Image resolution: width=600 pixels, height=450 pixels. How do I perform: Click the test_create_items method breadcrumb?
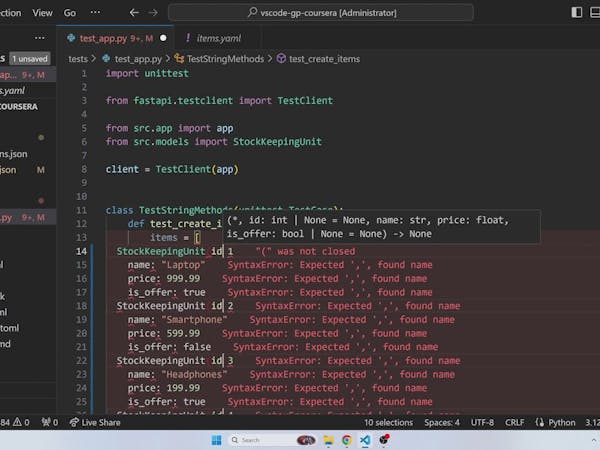pyautogui.click(x=324, y=59)
